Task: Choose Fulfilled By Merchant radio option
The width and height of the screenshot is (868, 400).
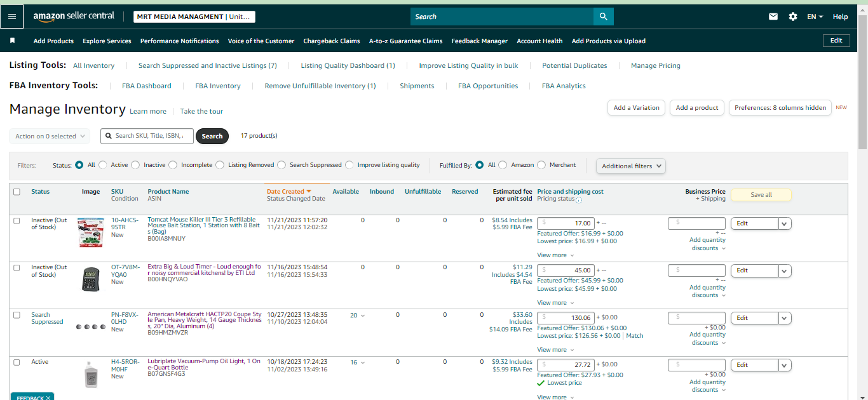Action: pos(541,165)
